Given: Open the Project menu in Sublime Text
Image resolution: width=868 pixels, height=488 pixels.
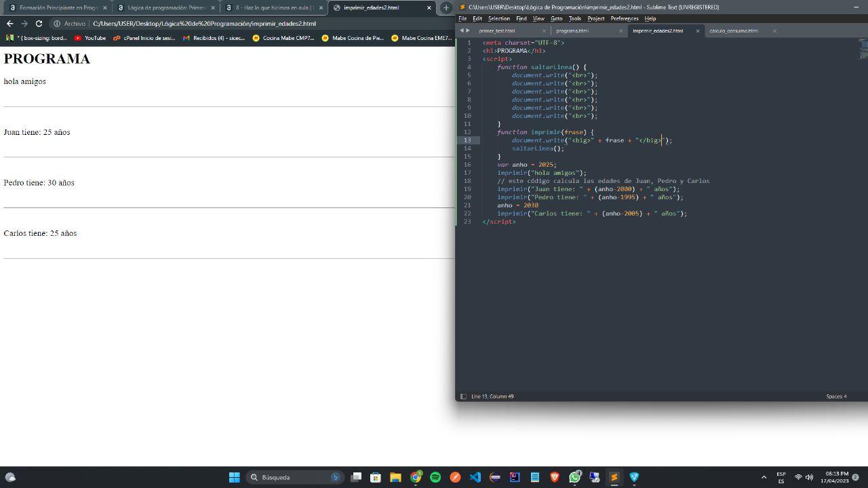Looking at the screenshot, I should point(596,18).
